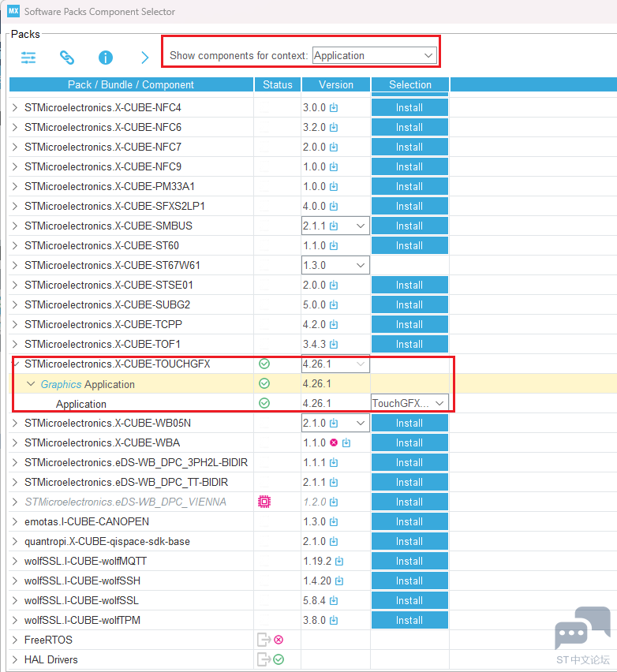The height and width of the screenshot is (672, 617).
Task: Open the filters settings icon in Packs toolbar
Action: click(x=28, y=58)
